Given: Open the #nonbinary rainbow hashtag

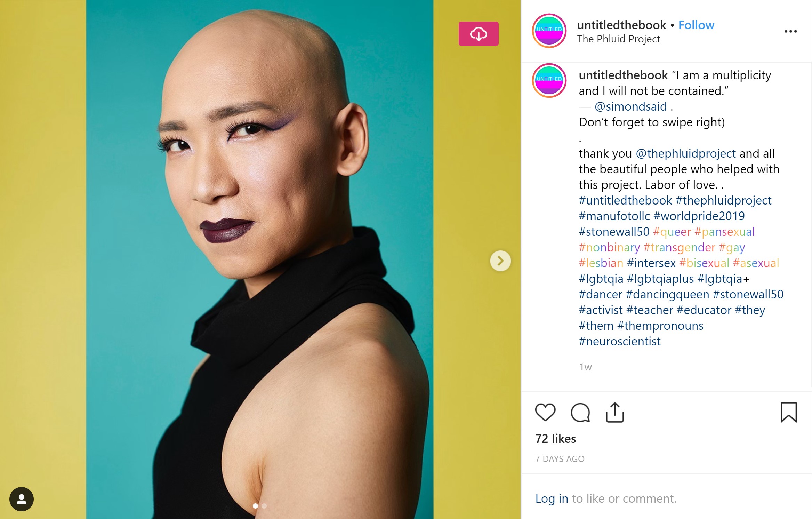Looking at the screenshot, I should point(609,247).
